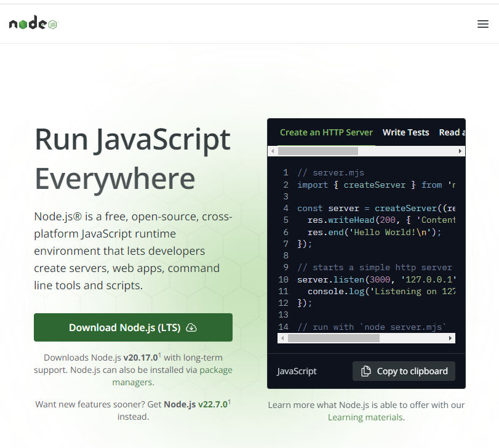Click the res.writeHead code line

pos(381,220)
